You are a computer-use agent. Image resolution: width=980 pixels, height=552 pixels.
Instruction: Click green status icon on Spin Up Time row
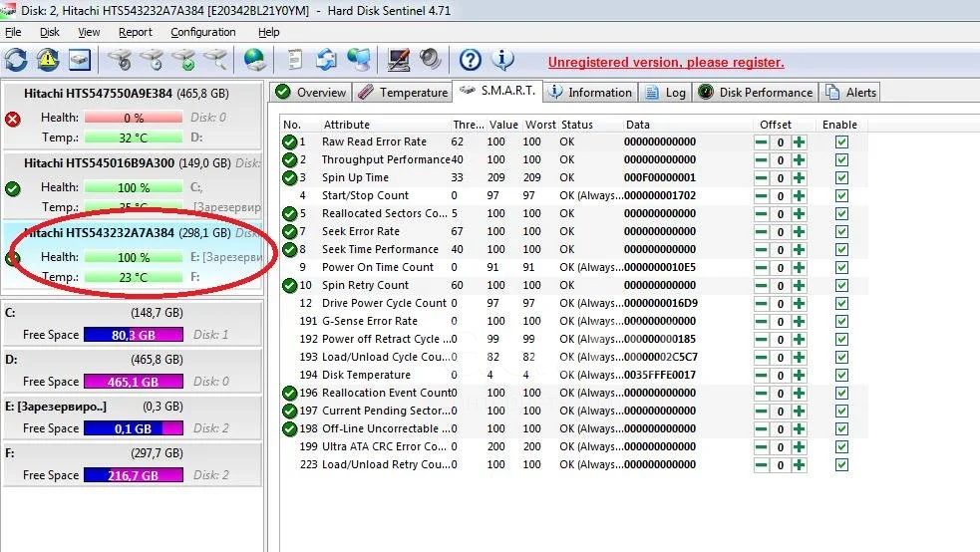pyautogui.click(x=289, y=178)
